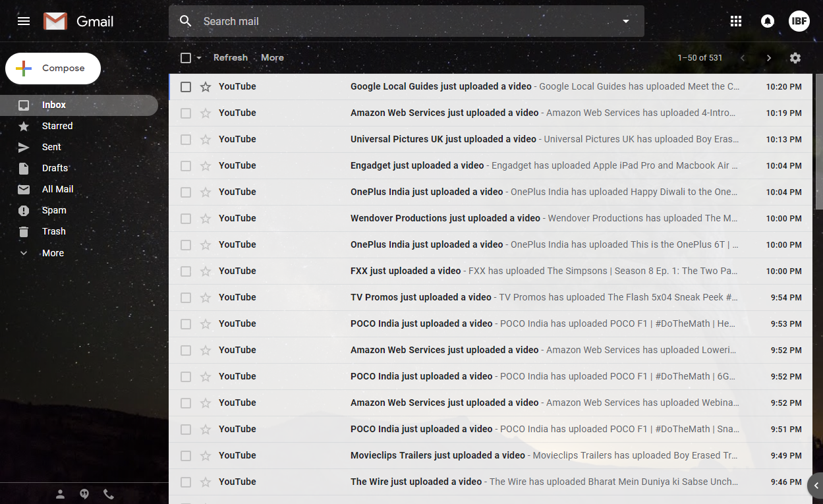The image size is (823, 504).
Task: Open Engadget just uploaded a video email
Action: pos(490,165)
